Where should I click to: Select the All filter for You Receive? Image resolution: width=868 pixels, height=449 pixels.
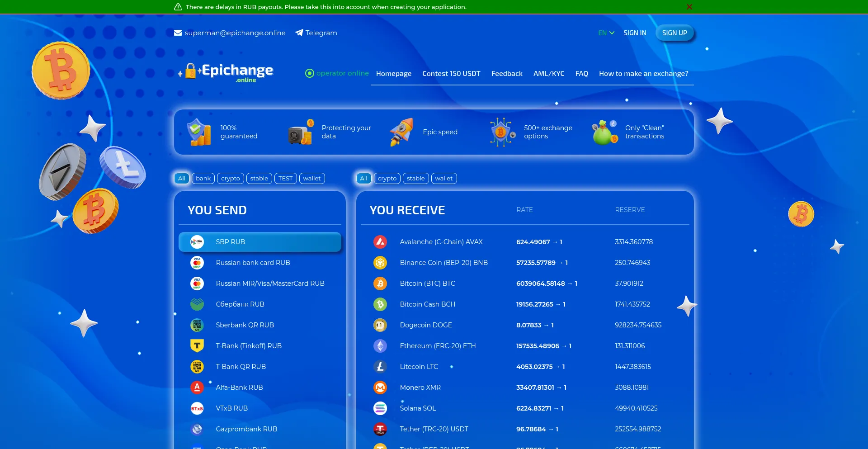tap(364, 179)
